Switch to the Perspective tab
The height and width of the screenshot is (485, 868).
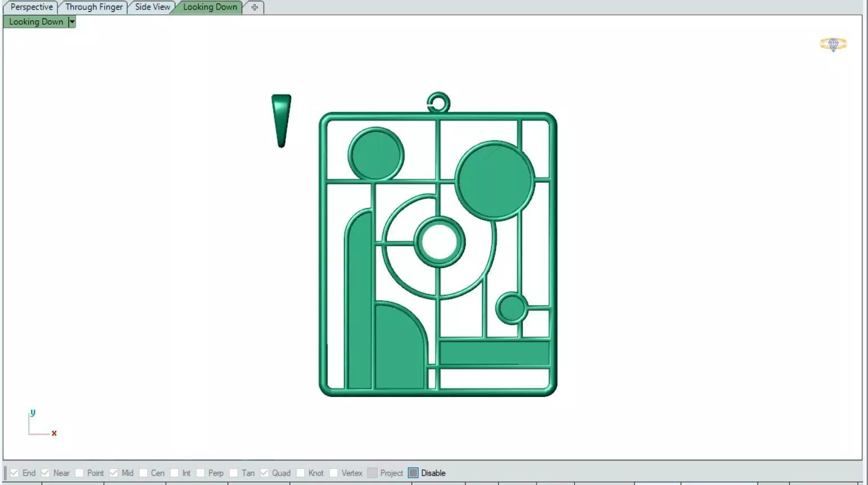[x=32, y=7]
